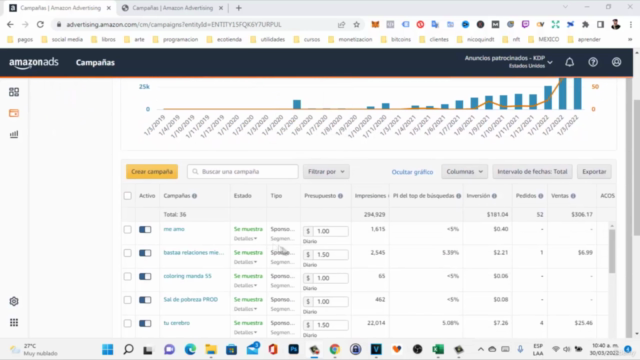Click the Crear campaña button

[152, 172]
